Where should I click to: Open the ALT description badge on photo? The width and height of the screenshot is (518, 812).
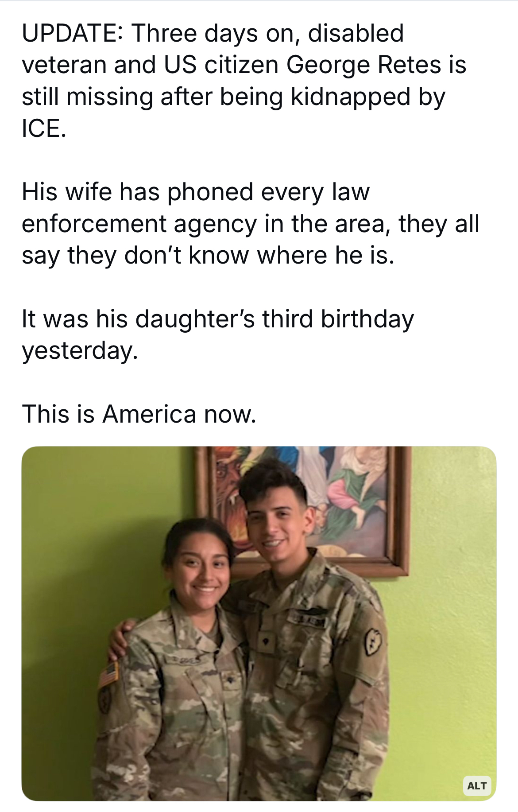coord(477,785)
